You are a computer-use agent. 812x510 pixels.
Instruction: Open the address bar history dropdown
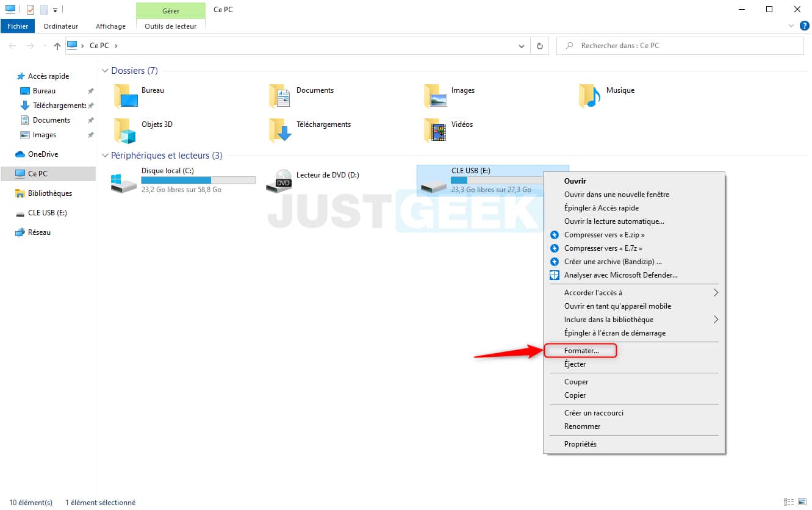521,45
